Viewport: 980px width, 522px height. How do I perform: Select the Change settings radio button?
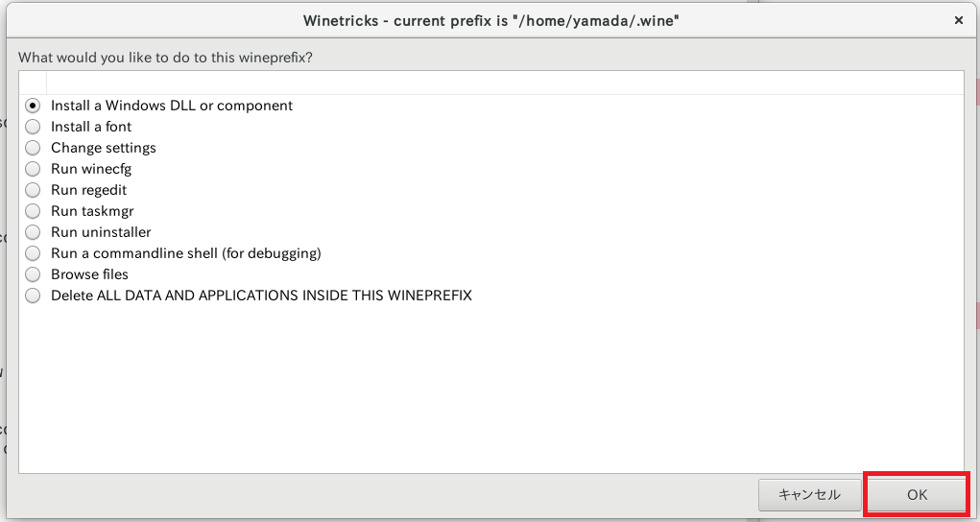(x=33, y=148)
